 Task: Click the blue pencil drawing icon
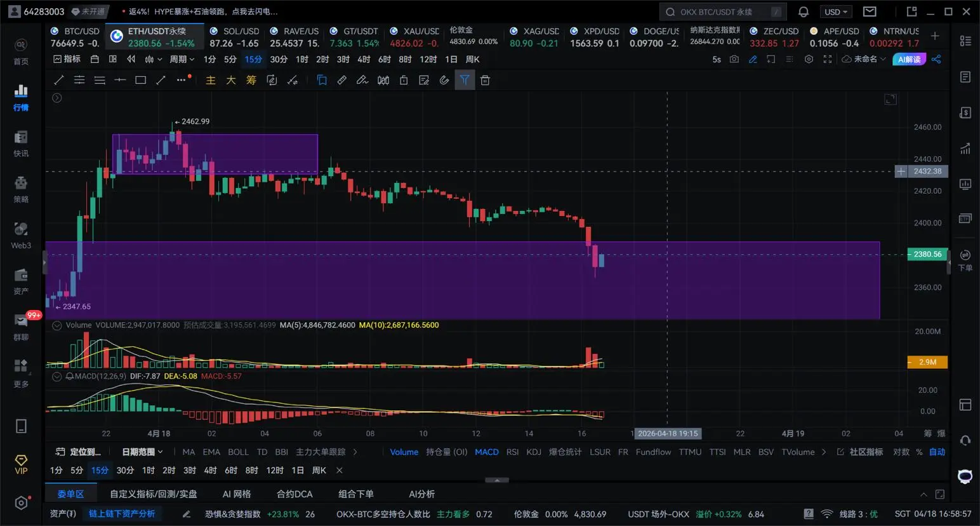click(x=753, y=59)
